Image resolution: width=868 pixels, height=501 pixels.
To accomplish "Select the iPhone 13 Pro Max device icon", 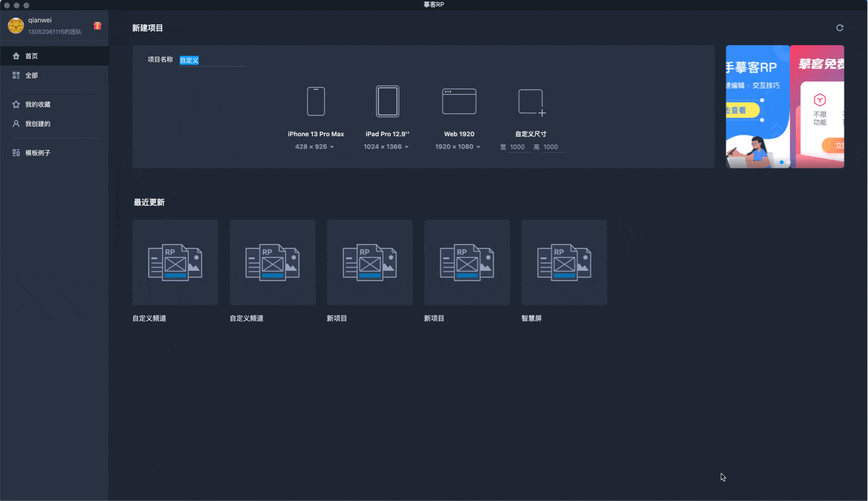I will coord(316,102).
